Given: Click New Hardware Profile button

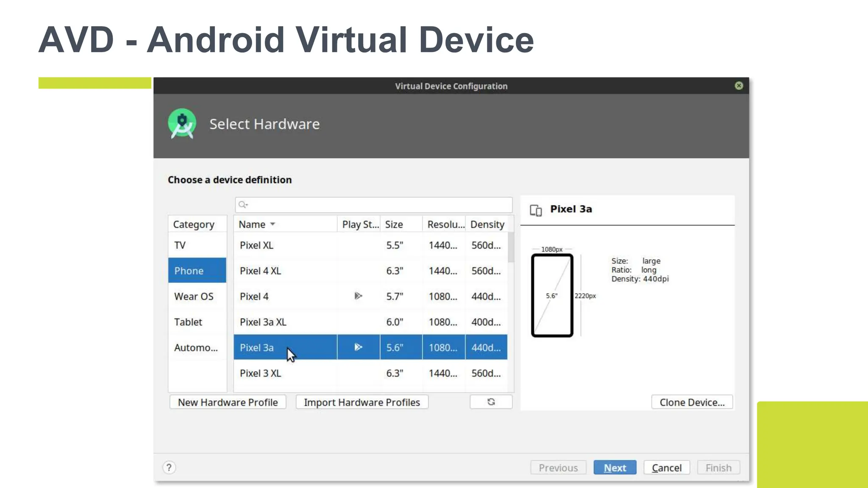Looking at the screenshot, I should tap(228, 402).
